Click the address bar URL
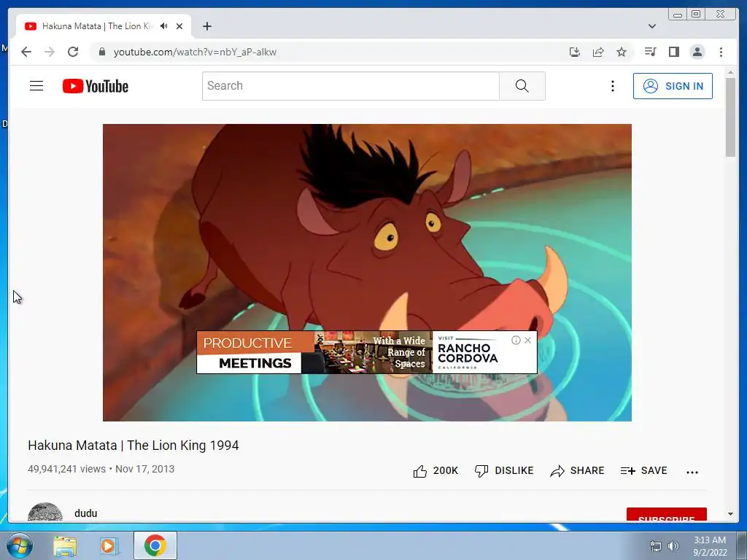This screenshot has width=747, height=560. (x=195, y=52)
